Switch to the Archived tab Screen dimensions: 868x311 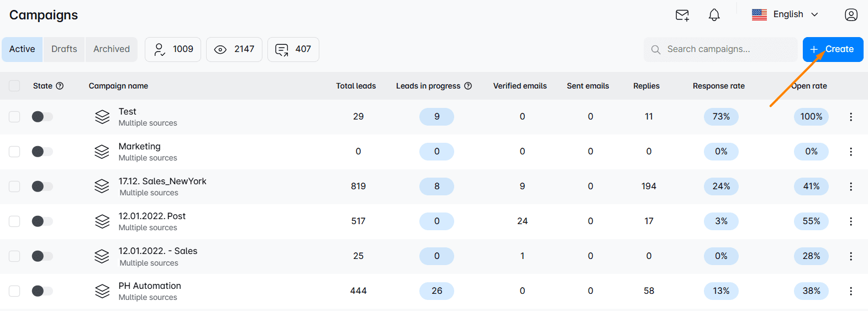[x=111, y=49]
